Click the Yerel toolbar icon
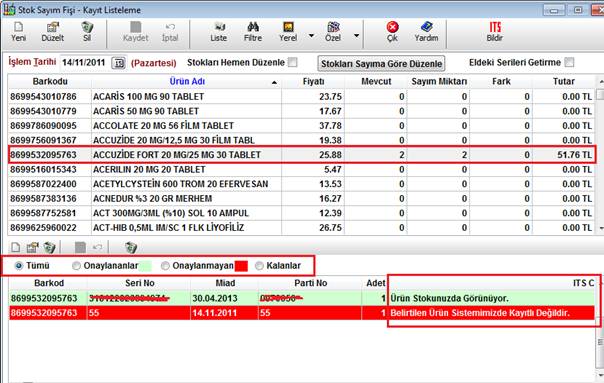This screenshot has height=383, width=604. (x=288, y=27)
